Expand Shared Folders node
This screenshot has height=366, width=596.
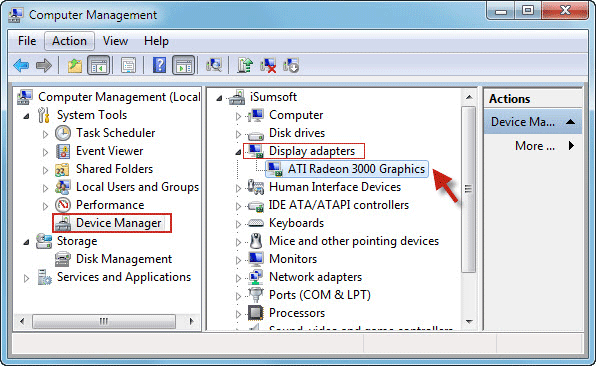pos(45,170)
